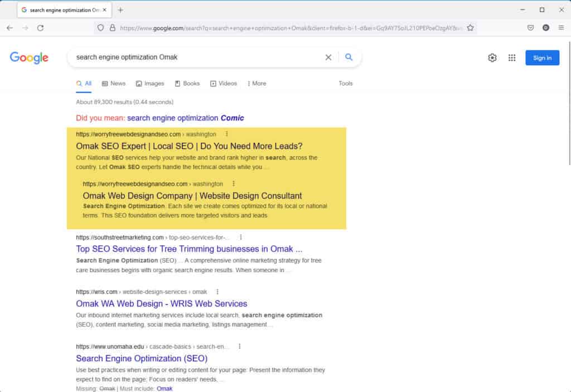Viewport: 571px width, 392px height.
Task: Open Google settings gear icon
Action: [x=492, y=57]
